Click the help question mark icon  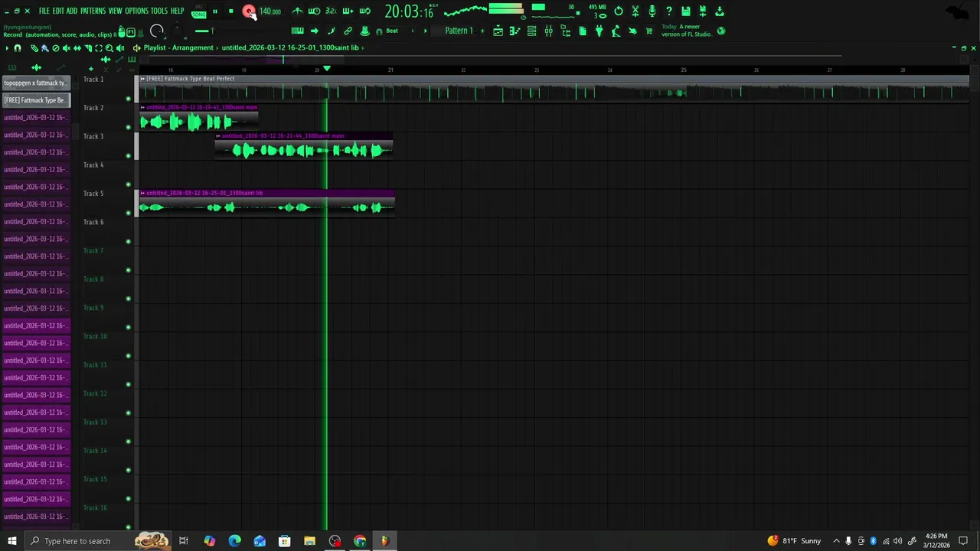[668, 11]
